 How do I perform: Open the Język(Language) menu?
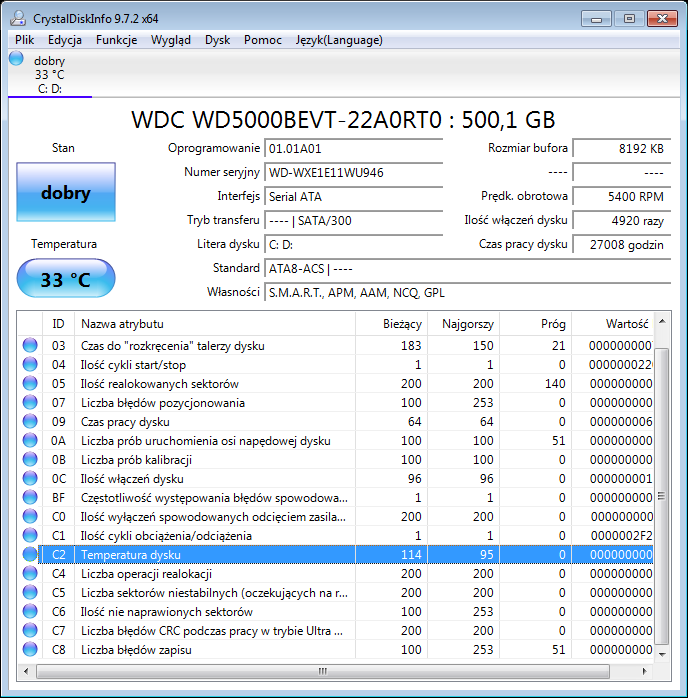tap(339, 40)
